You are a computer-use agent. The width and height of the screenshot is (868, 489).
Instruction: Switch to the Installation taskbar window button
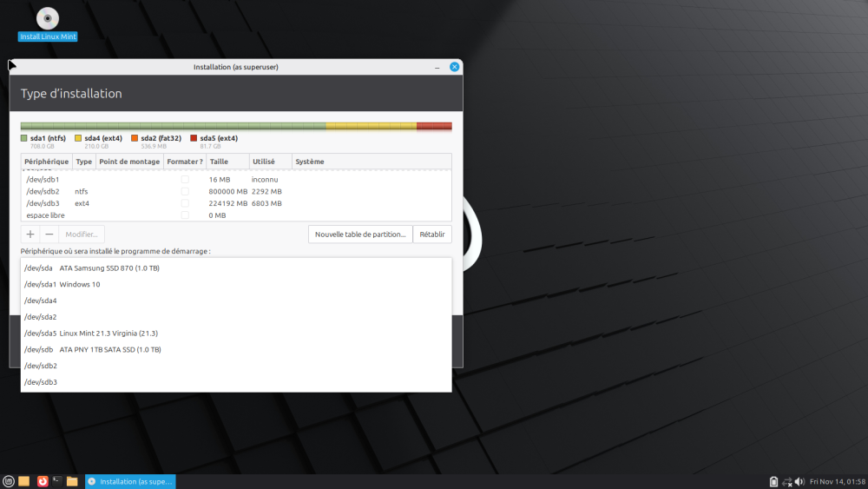coord(130,481)
